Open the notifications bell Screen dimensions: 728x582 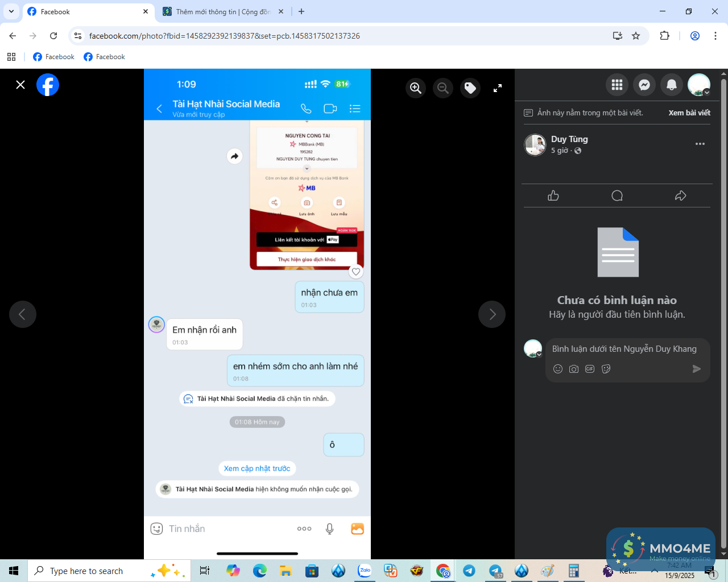tap(672, 85)
